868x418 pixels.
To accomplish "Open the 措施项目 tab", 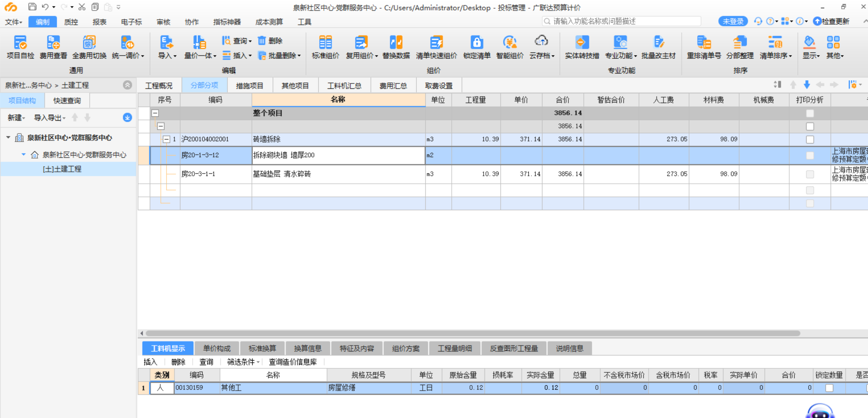I will (x=250, y=85).
